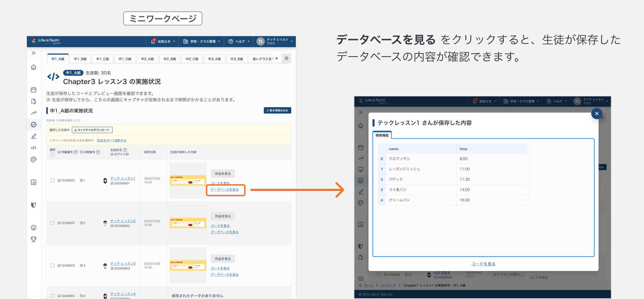Check the row checkbox for テック レッスン2

tap(52, 223)
